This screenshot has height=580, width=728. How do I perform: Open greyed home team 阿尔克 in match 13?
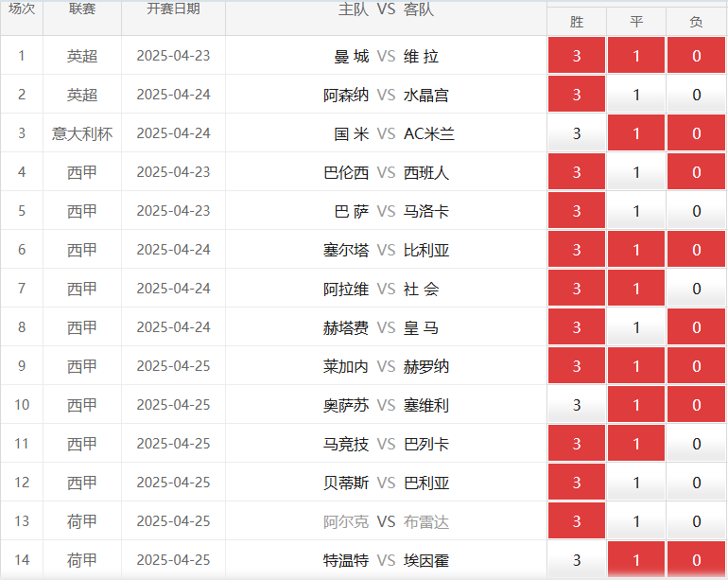pyautogui.click(x=346, y=522)
